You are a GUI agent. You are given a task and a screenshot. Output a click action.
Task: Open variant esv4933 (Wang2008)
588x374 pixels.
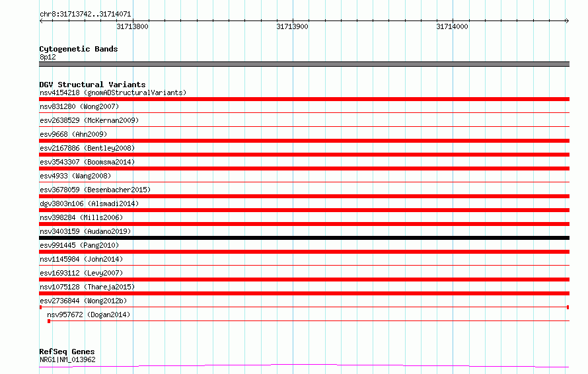75,176
